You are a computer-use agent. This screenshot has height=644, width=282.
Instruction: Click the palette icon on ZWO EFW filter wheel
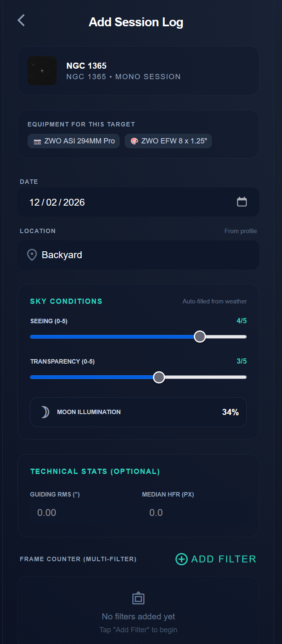click(134, 141)
